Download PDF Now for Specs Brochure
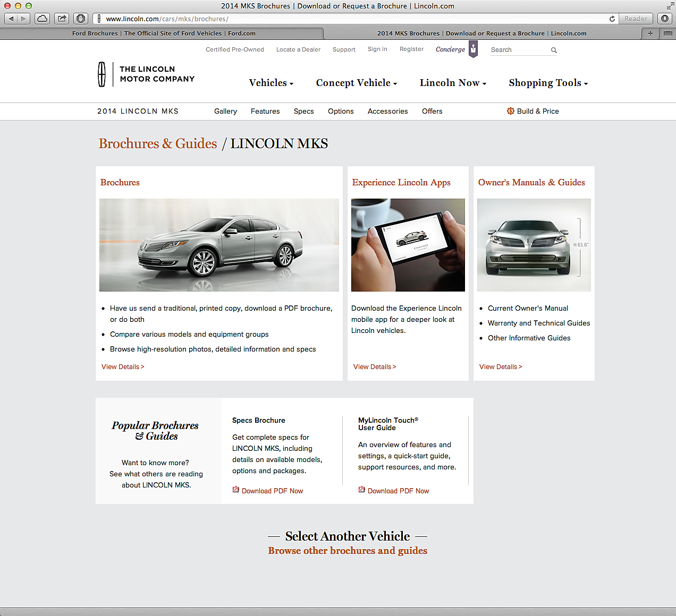 pyautogui.click(x=272, y=491)
